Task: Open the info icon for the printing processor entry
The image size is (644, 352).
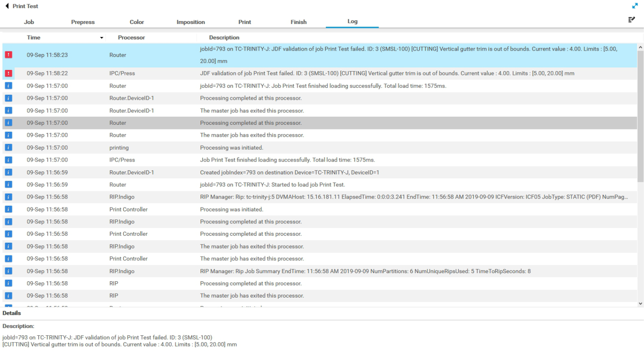Action: (x=8, y=147)
